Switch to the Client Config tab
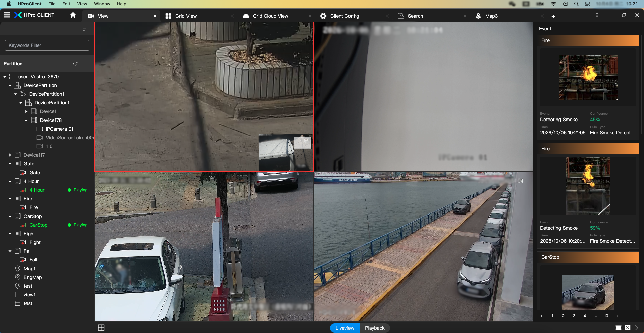Screen dimensions: 644x333 [x=344, y=16]
